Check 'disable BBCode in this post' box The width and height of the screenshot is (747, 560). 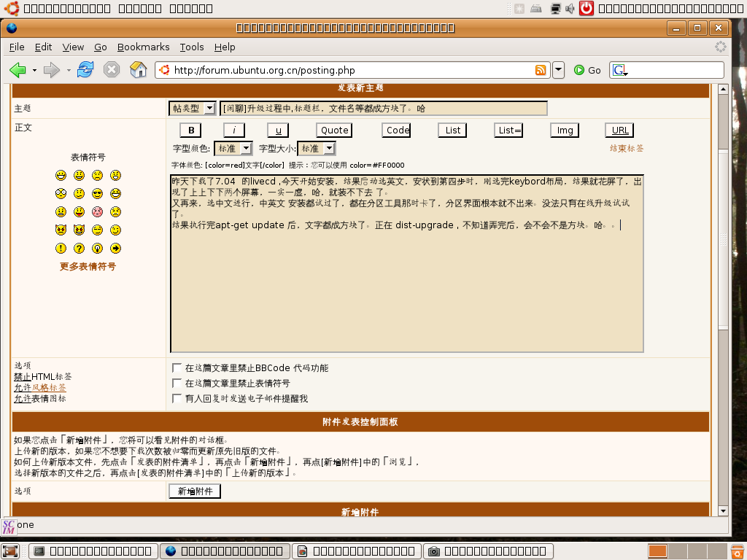(x=177, y=367)
